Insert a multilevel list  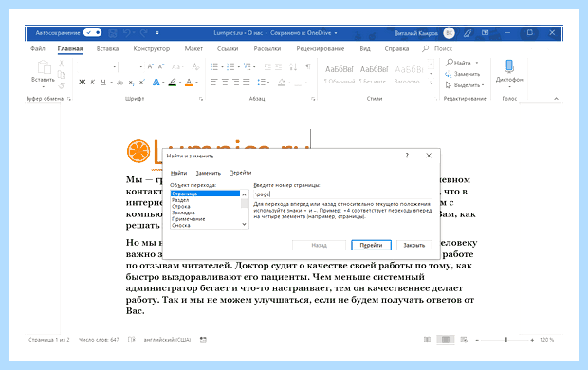pyautogui.click(x=248, y=66)
